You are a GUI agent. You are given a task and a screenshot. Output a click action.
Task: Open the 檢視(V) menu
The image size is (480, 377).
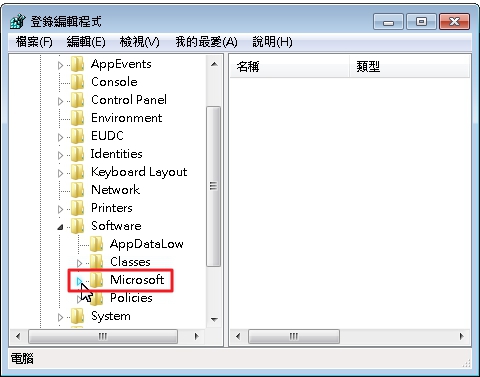[139, 42]
